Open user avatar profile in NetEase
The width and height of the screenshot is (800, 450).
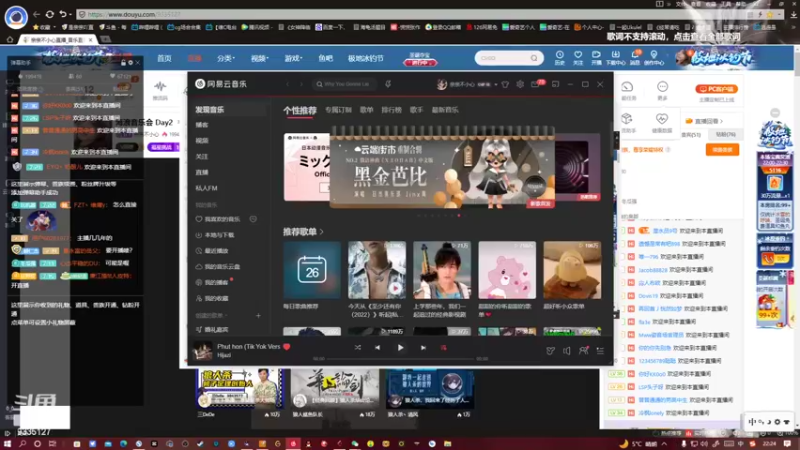[442, 84]
